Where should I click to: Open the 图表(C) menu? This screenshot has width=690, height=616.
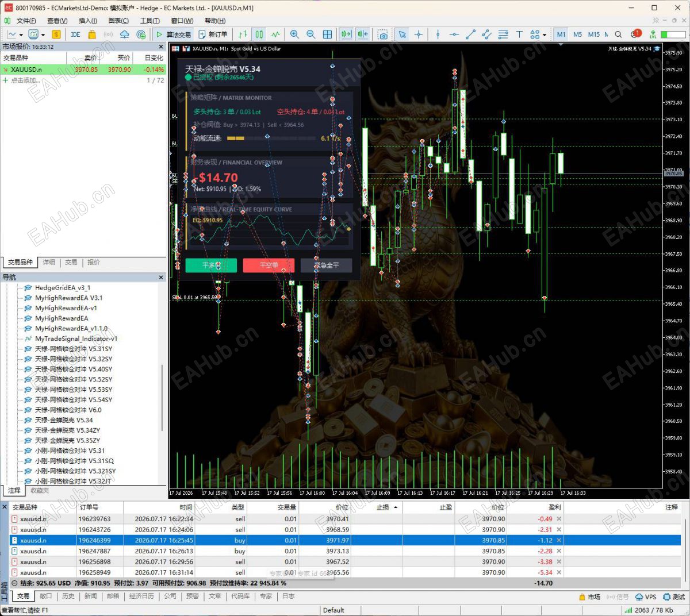pyautogui.click(x=118, y=21)
